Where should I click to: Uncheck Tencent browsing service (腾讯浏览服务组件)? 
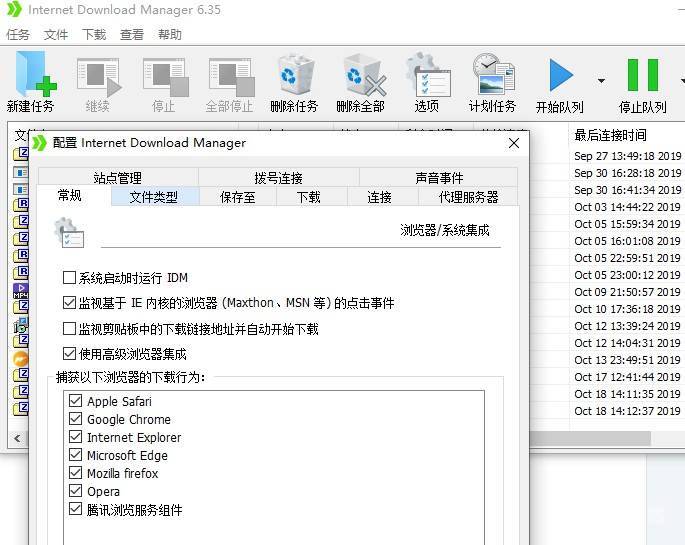tap(76, 509)
